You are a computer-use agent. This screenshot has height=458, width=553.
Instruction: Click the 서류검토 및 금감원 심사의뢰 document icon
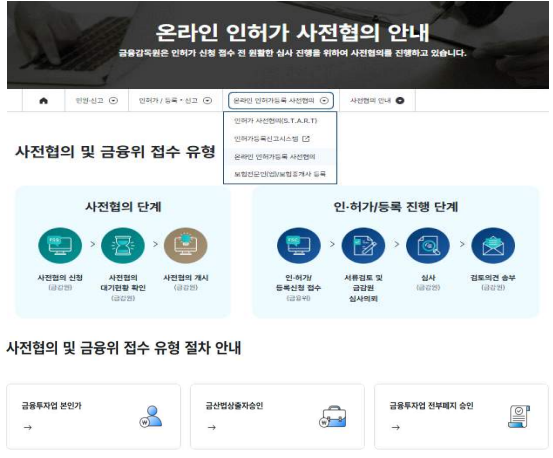point(363,245)
